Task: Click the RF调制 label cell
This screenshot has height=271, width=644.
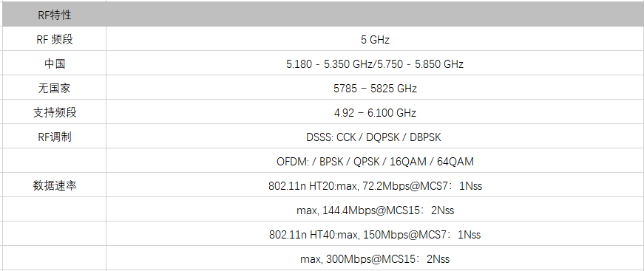Action: pos(55,137)
